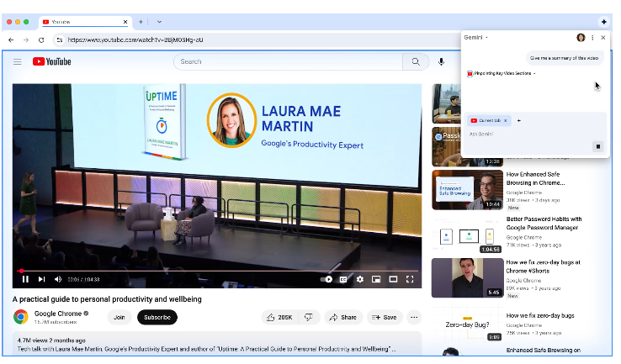Click 'Give me a summary of this video' message
The width and height of the screenshot is (621, 364).
(565, 58)
